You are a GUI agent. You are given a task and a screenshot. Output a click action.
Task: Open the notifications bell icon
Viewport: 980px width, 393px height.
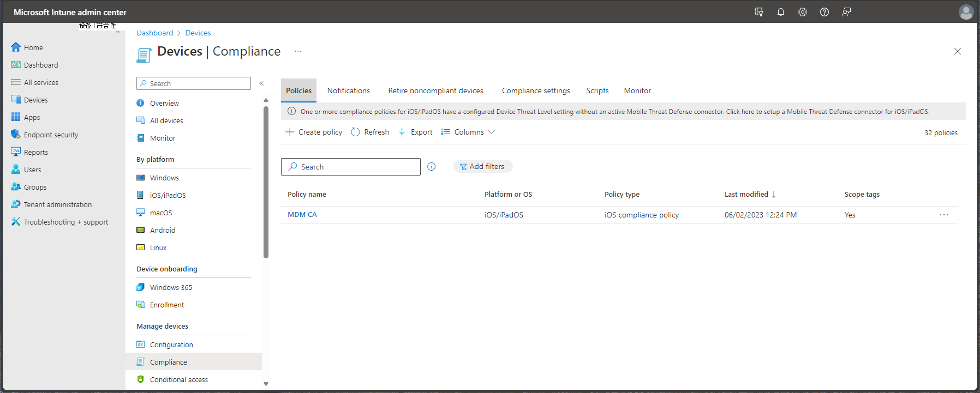[x=780, y=12]
